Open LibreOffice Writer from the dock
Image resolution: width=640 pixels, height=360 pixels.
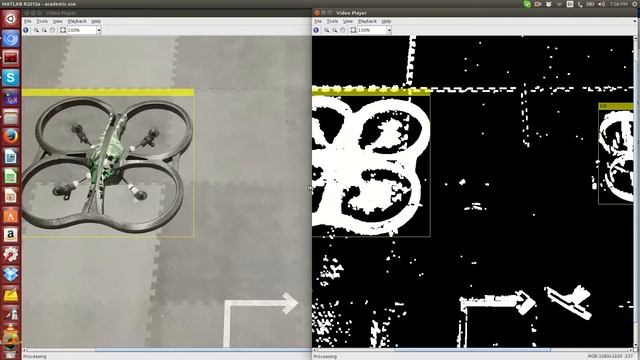tap(11, 157)
